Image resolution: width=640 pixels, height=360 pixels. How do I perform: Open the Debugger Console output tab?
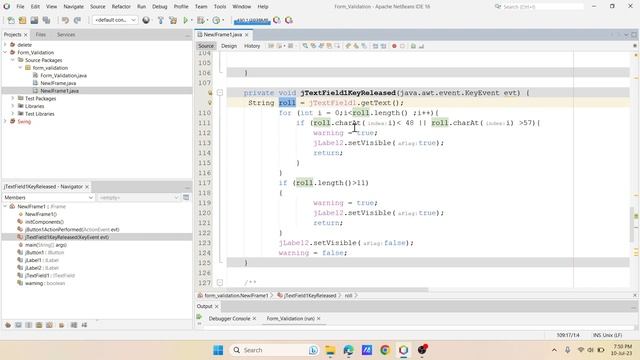229,318
